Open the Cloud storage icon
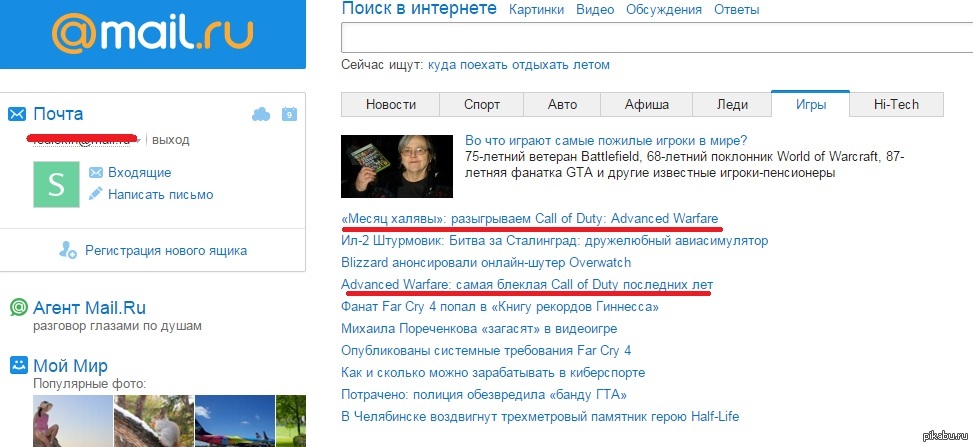 tap(261, 114)
